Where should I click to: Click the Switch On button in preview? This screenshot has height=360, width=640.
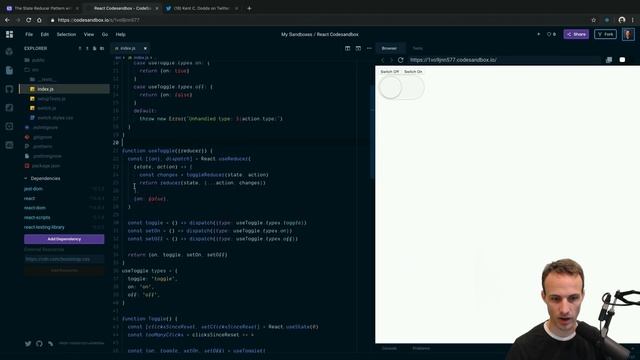click(413, 71)
